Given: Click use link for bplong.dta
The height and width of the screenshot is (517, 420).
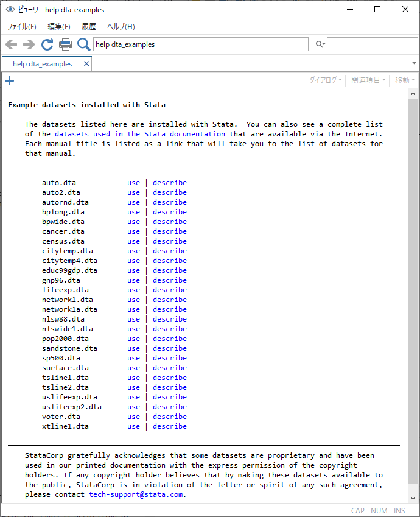Looking at the screenshot, I should tap(133, 212).
